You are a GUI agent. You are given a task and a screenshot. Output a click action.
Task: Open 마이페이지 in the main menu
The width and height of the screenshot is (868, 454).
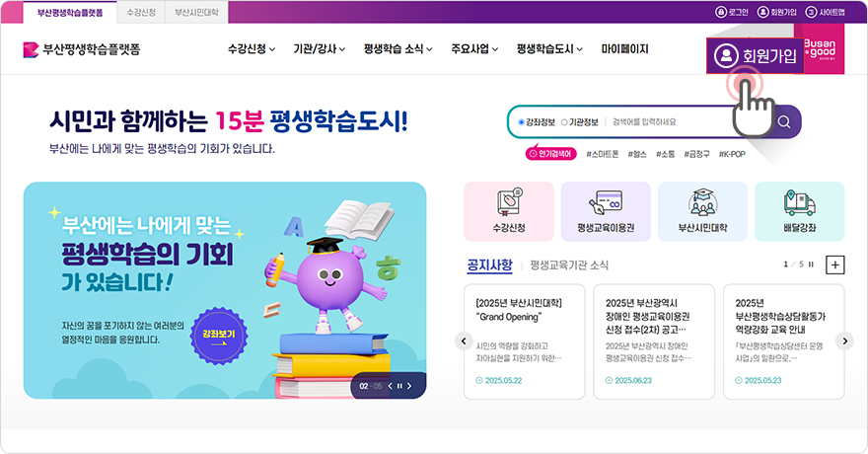click(x=625, y=49)
